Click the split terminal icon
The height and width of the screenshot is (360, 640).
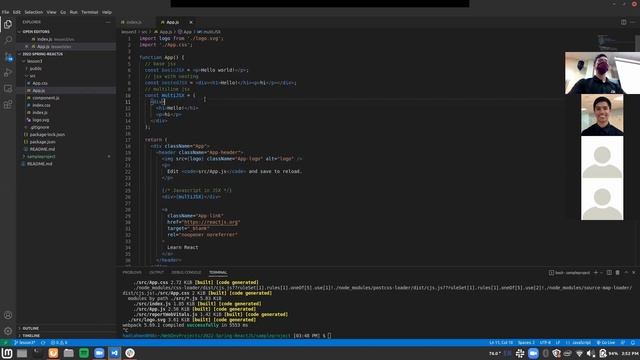click(609, 273)
